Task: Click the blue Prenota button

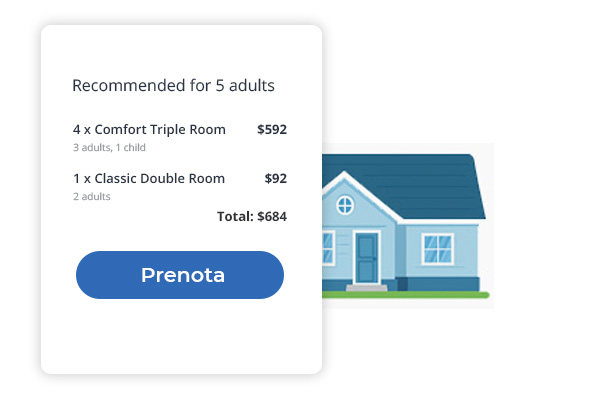Action: tap(180, 275)
